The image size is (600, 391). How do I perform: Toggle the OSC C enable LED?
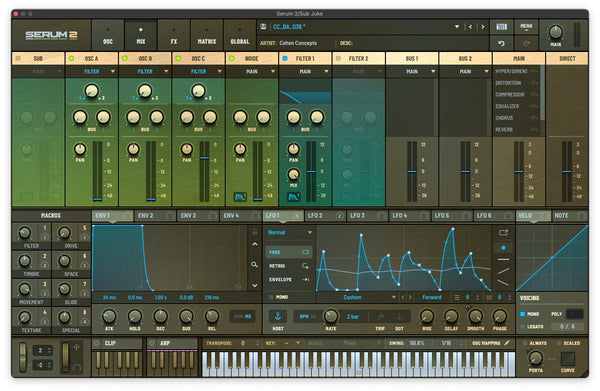click(178, 58)
